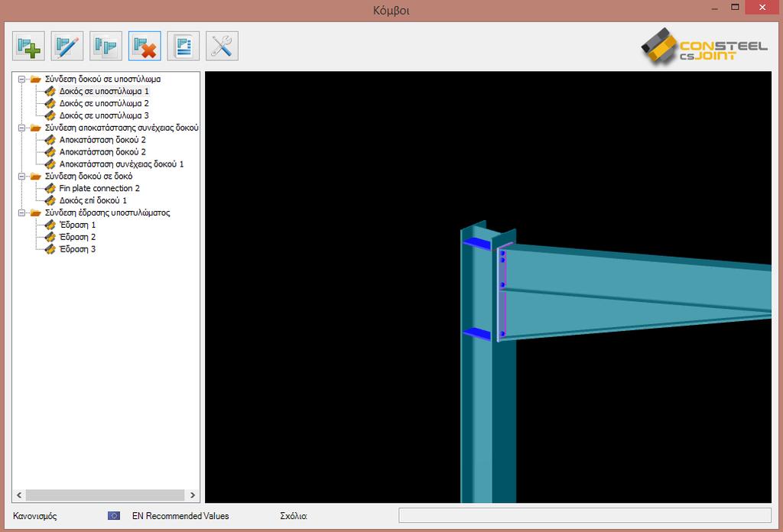783x532 pixels.
Task: Maximize the Κόμβοι window
Action: pos(735,7)
